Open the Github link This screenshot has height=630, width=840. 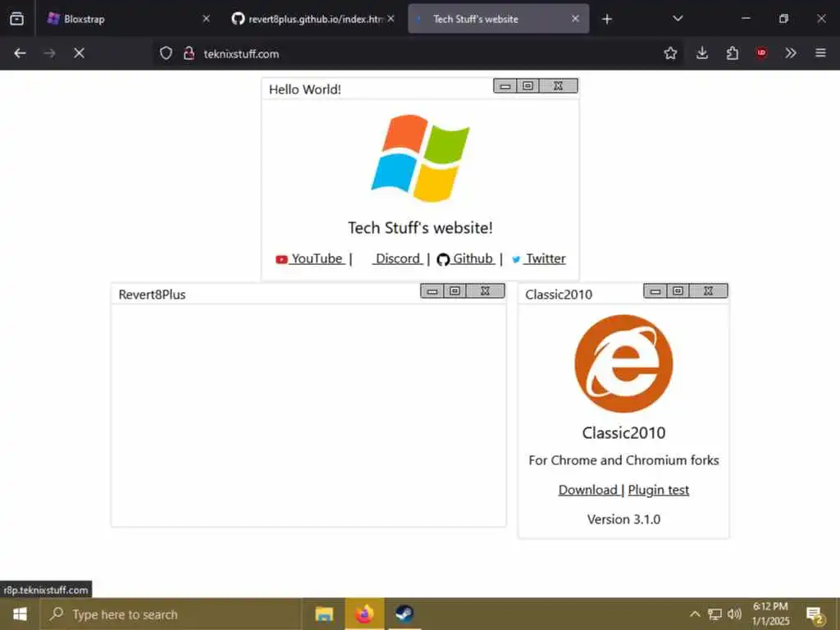pyautogui.click(x=466, y=258)
